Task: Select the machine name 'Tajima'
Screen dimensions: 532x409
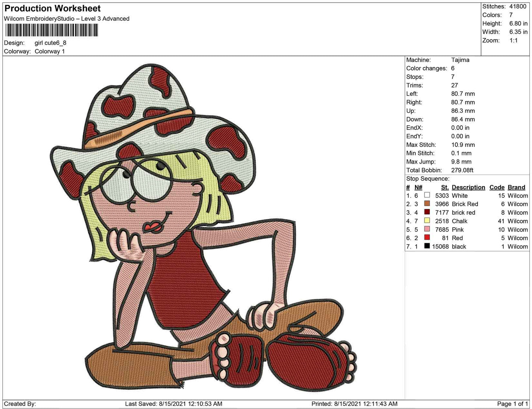Action: 460,60
